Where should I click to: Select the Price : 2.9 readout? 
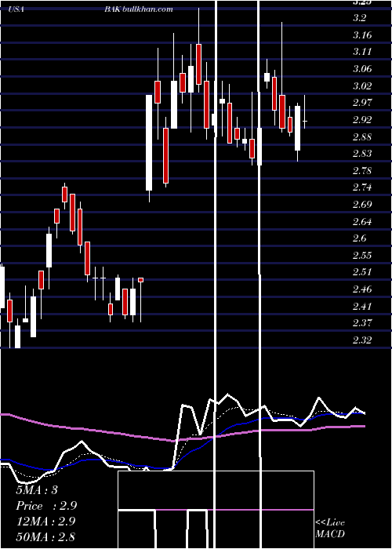(x=46, y=506)
